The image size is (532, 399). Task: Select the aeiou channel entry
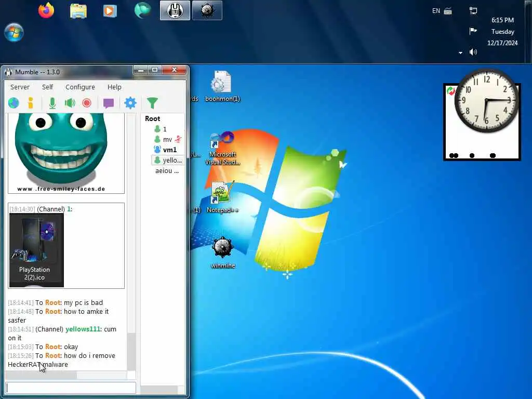pos(167,170)
